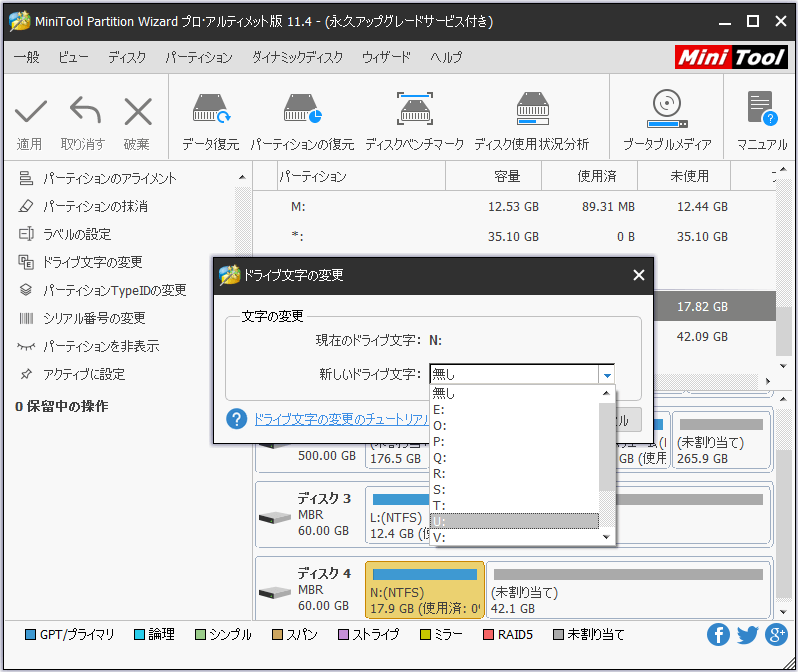Viewport: 798px width, 672px height.
Task: Click the Undo (取り消す) arrow icon
Action: point(85,110)
